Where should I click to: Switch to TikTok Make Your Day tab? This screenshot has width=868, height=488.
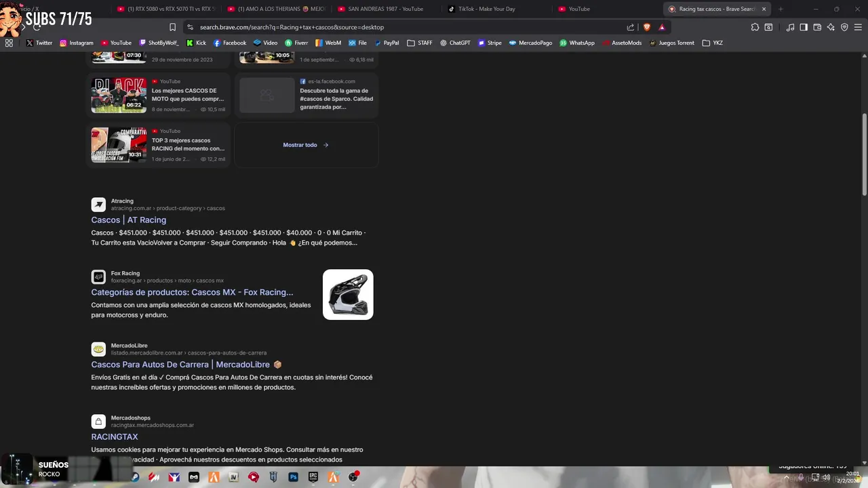click(x=497, y=9)
